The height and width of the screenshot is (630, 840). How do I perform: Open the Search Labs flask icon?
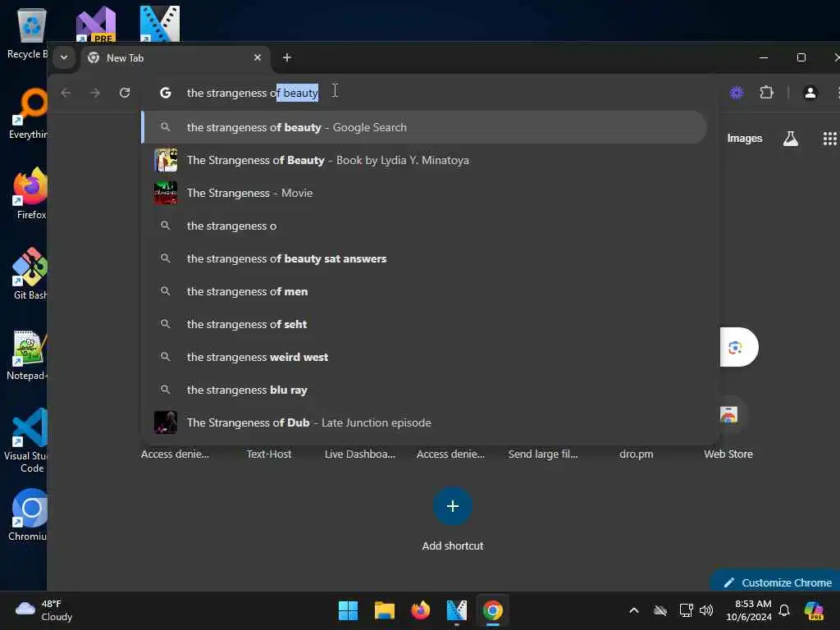tap(791, 138)
